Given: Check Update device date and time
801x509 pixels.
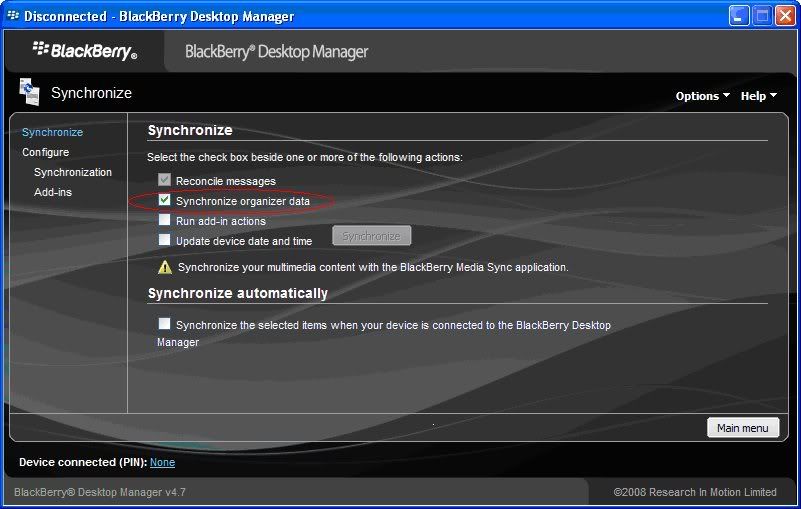Looking at the screenshot, I should [164, 240].
